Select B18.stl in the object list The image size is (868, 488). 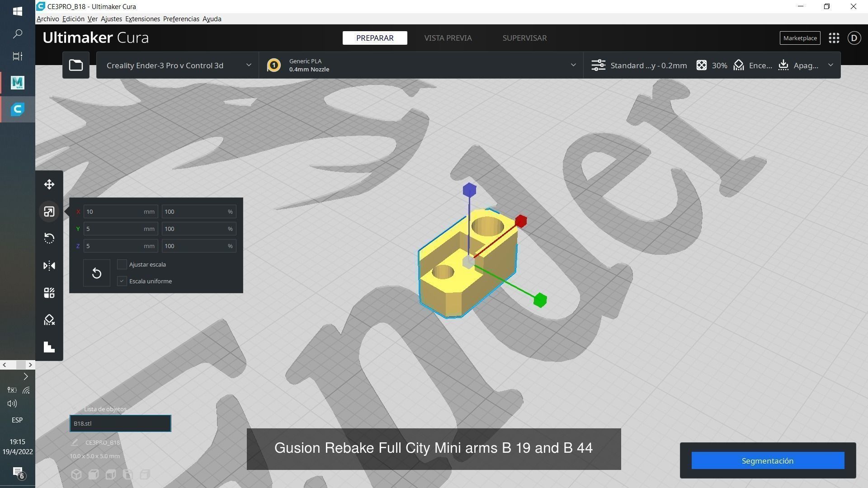120,423
